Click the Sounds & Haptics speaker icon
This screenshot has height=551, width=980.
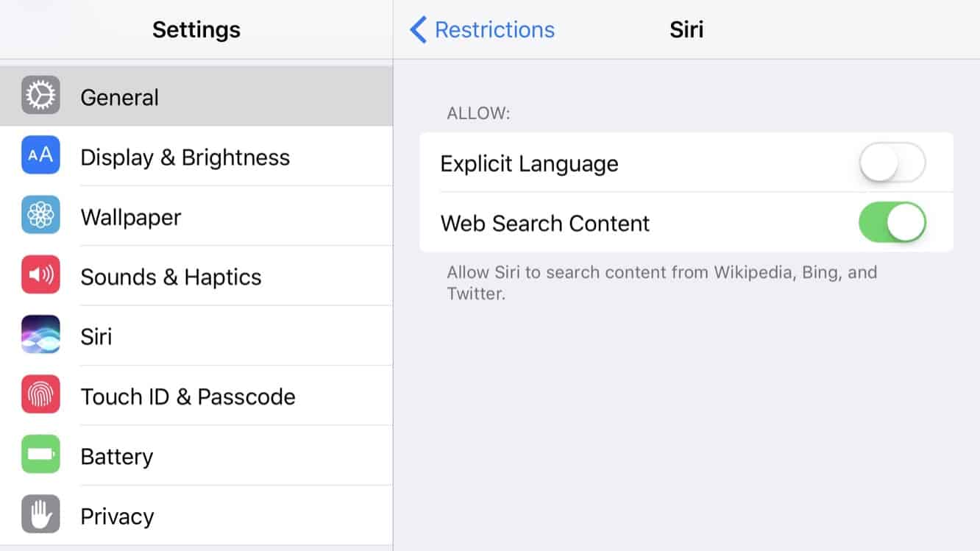(40, 275)
